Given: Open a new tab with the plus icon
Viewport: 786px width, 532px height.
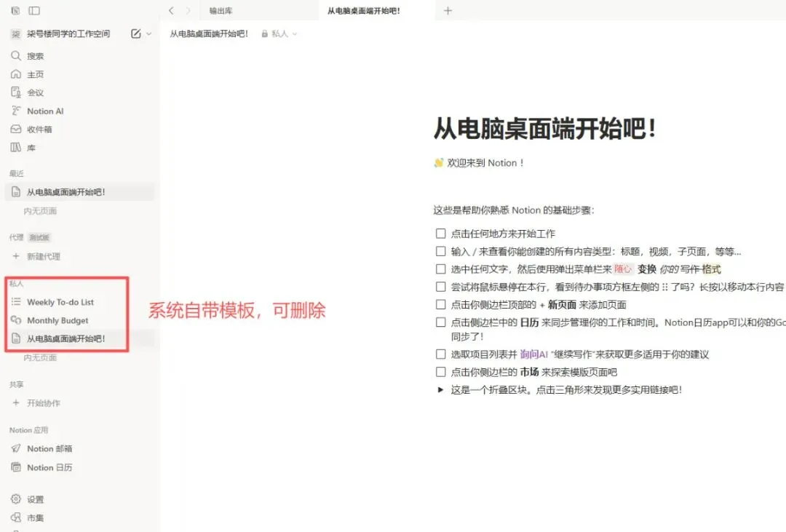Looking at the screenshot, I should point(448,10).
